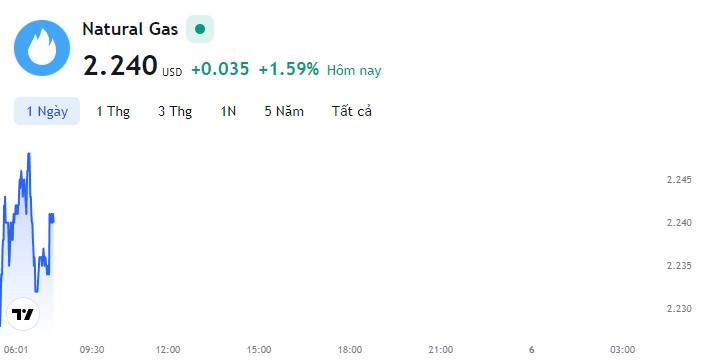Click the peak of the blue price line
Viewport: 701px width, 362px height.
click(29, 154)
